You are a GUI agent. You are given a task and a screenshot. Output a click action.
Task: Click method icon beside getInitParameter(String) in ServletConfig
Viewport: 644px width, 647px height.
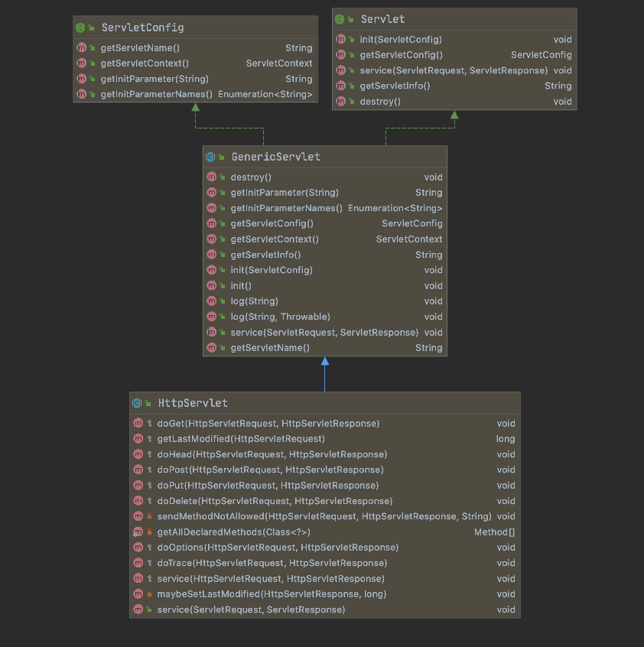click(x=82, y=79)
